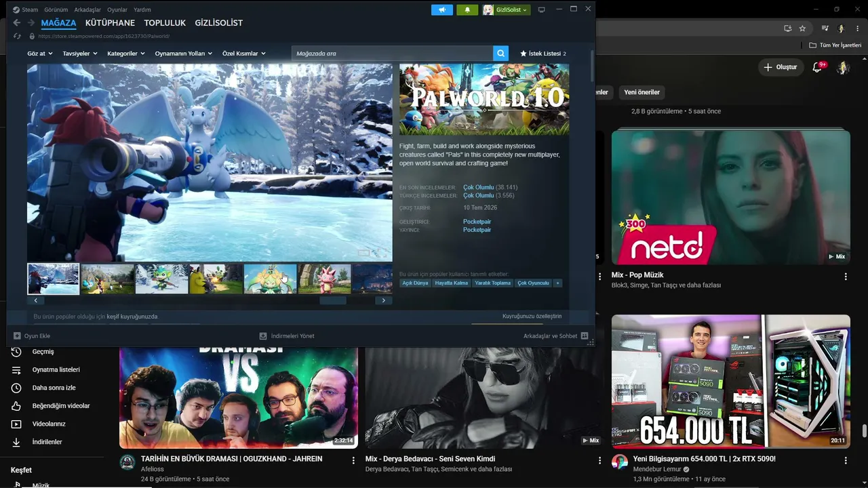Switch to the MAĞAZA tab

pyautogui.click(x=58, y=23)
